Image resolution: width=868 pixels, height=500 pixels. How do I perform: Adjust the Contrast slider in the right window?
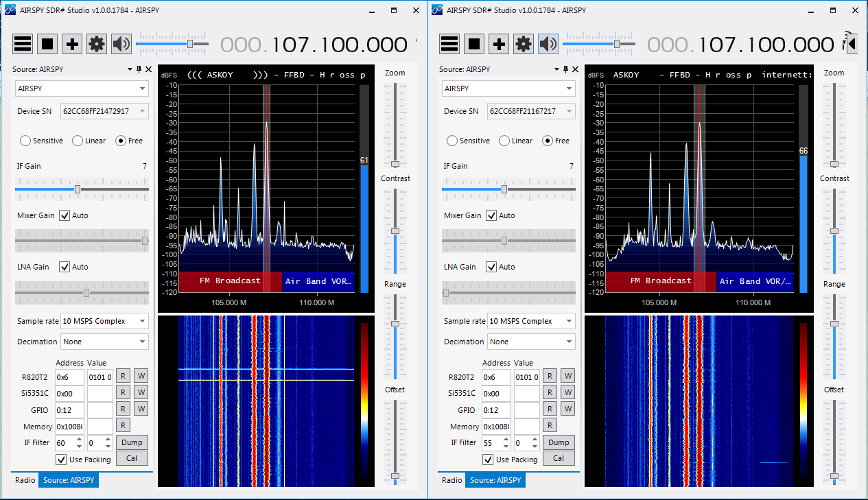834,230
